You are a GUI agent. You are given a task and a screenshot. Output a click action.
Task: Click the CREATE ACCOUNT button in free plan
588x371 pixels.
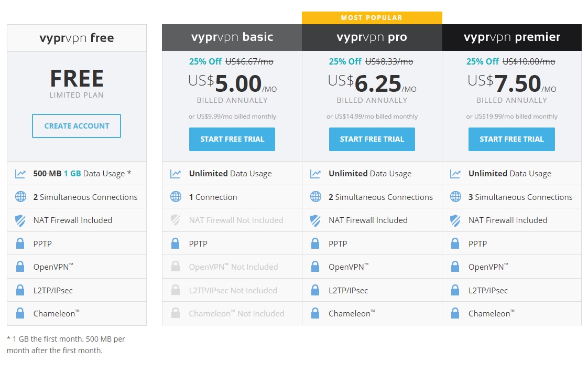[x=77, y=126]
